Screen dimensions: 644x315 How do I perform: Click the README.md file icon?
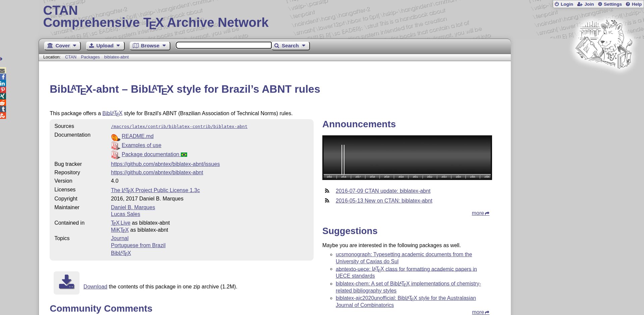[x=115, y=137]
